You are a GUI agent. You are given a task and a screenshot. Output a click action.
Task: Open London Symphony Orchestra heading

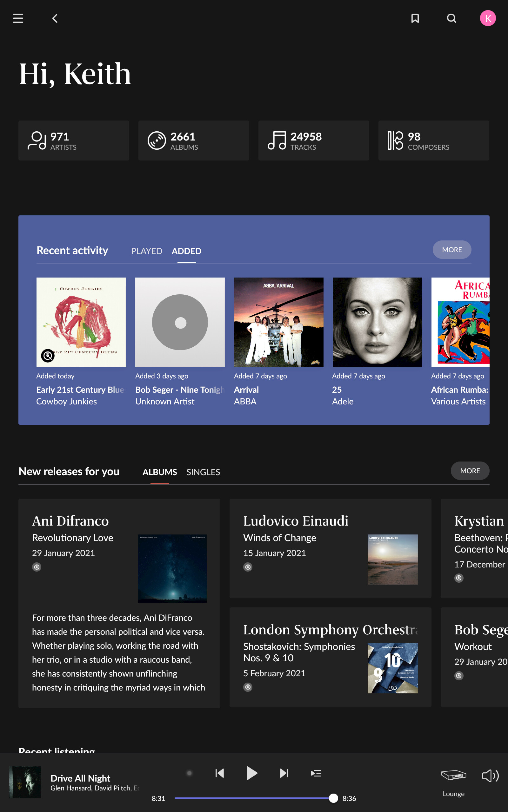click(x=331, y=630)
